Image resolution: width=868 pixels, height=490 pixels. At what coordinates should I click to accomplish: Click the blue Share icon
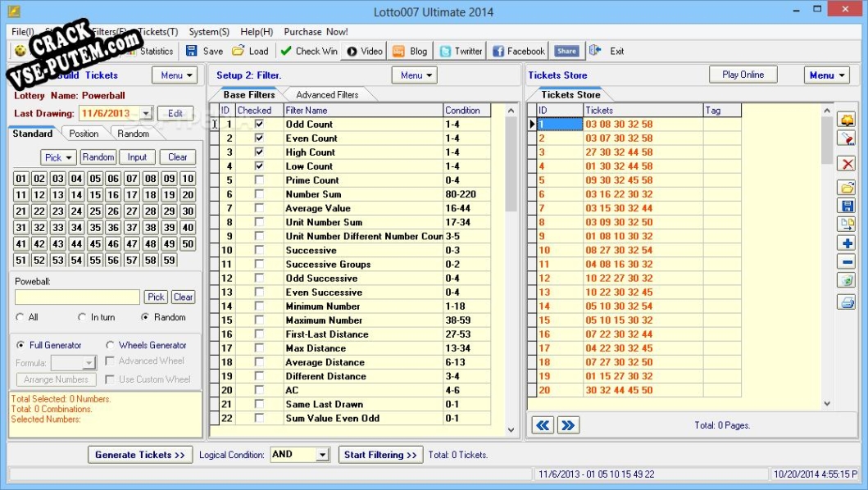pos(567,51)
